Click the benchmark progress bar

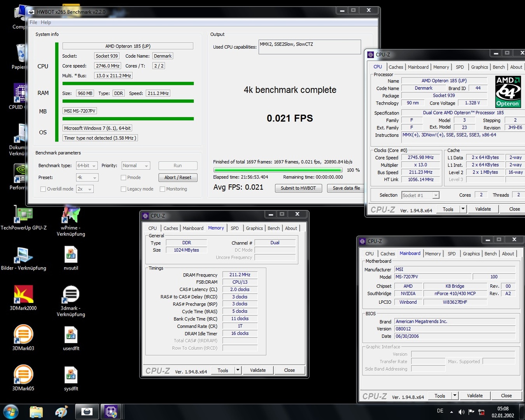[x=278, y=170]
